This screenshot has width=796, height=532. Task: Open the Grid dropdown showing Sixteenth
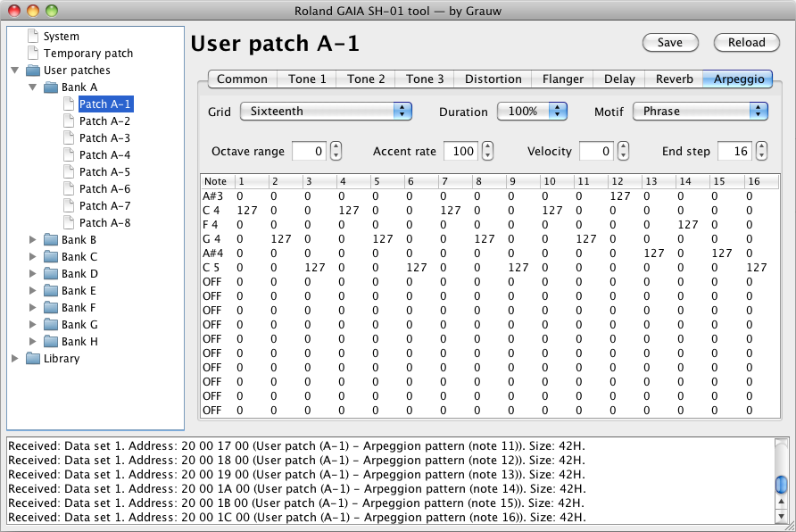pos(326,112)
